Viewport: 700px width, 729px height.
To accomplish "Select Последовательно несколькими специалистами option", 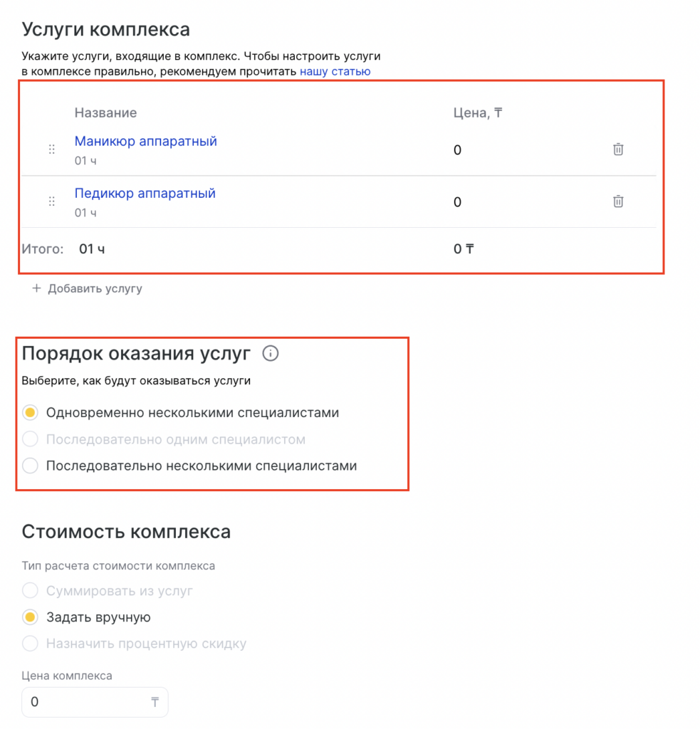I will point(30,466).
